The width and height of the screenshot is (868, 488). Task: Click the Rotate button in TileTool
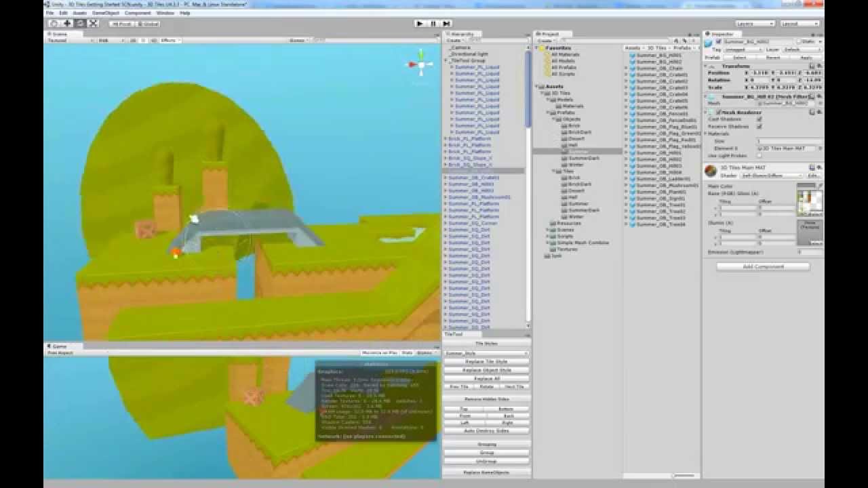pyautogui.click(x=486, y=386)
